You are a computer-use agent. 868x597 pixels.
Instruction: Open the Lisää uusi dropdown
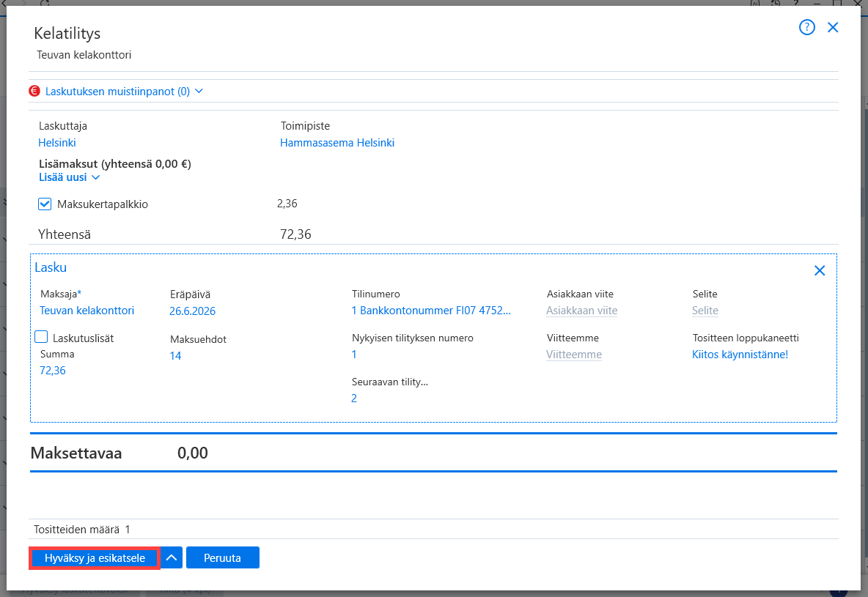[69, 177]
